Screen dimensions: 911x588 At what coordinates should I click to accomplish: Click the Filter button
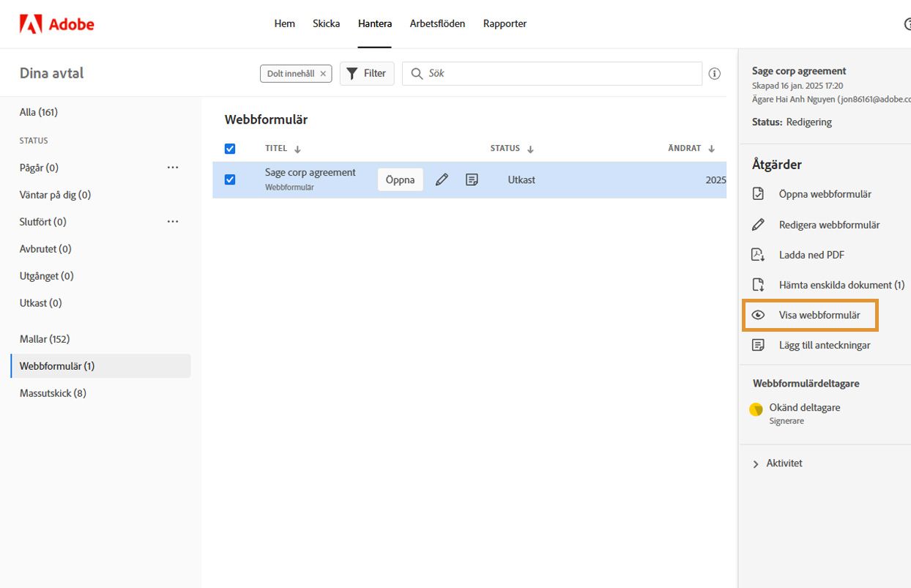(367, 73)
